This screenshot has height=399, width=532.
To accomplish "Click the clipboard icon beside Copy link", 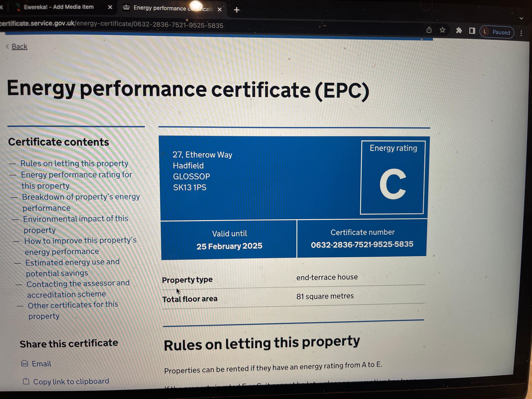I will 26,381.
